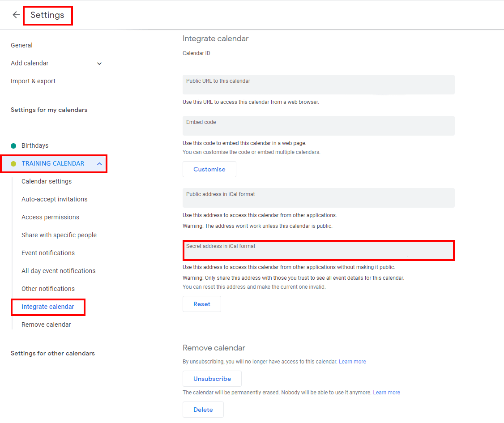Click the green Birthdays color dot
The height and width of the screenshot is (423, 504).
[13, 146]
